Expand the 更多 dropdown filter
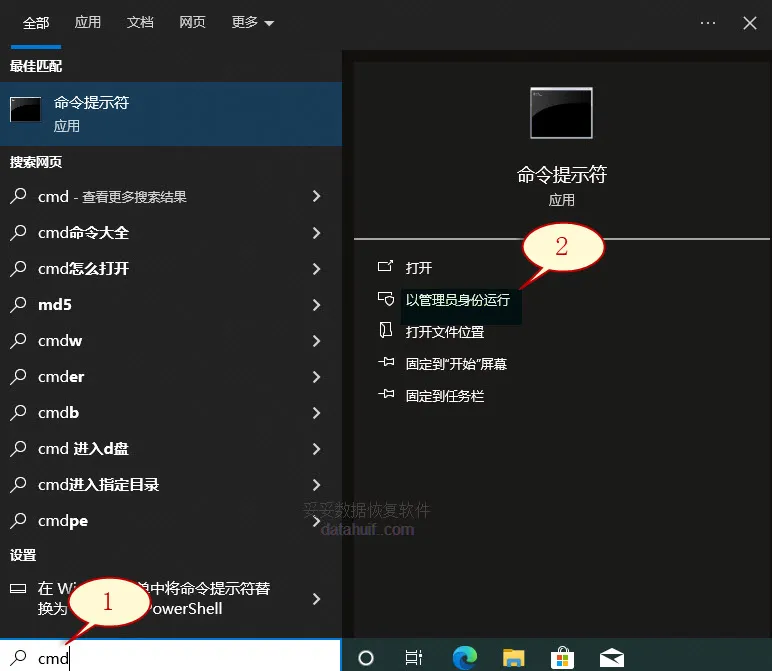772x671 pixels. [x=253, y=22]
